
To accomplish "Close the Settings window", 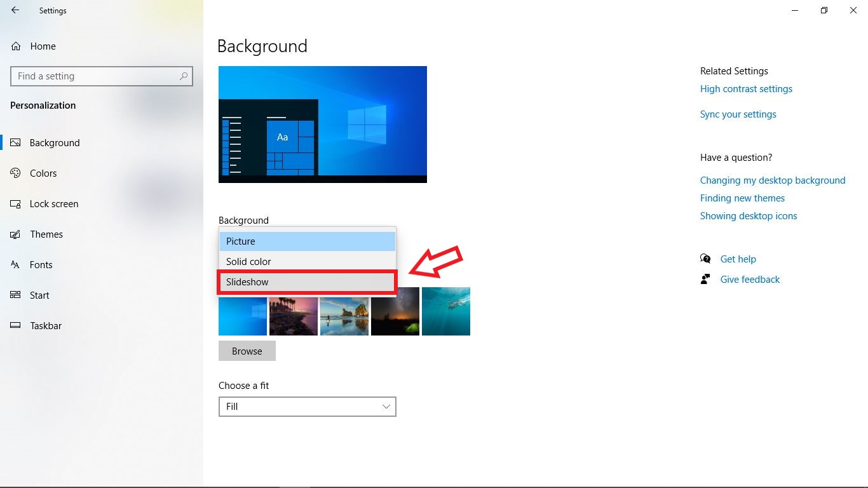I will coord(853,10).
